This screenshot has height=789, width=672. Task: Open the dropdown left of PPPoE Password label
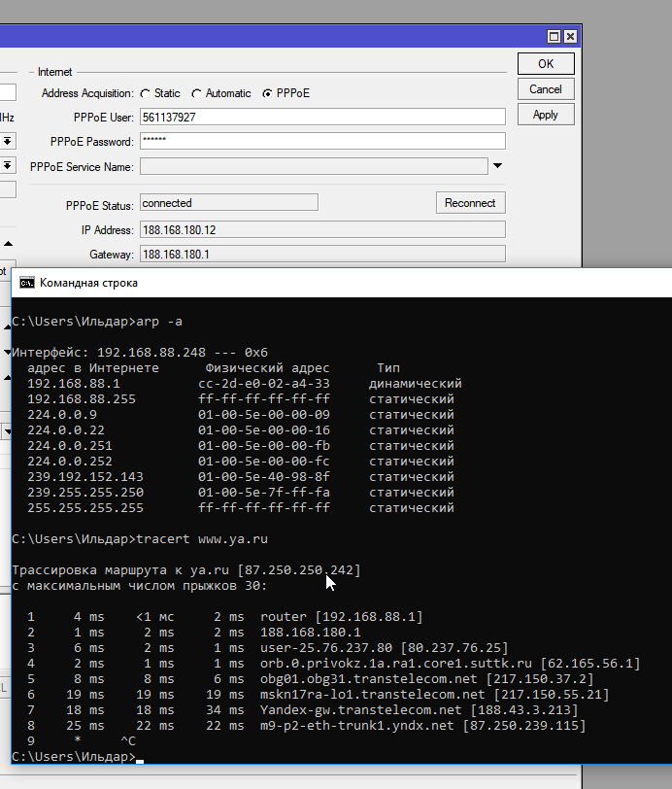tap(7, 142)
